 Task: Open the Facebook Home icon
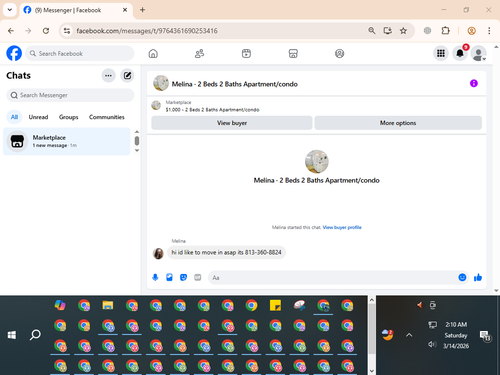(153, 53)
